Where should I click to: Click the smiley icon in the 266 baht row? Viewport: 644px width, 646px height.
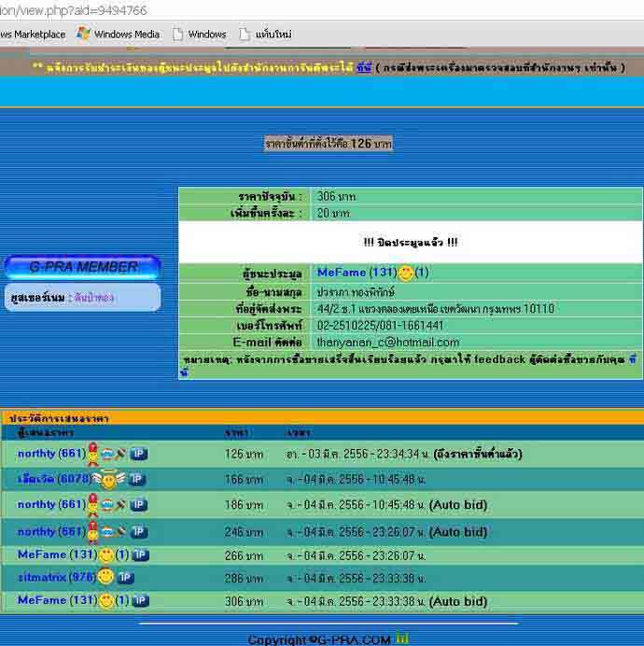click(106, 555)
